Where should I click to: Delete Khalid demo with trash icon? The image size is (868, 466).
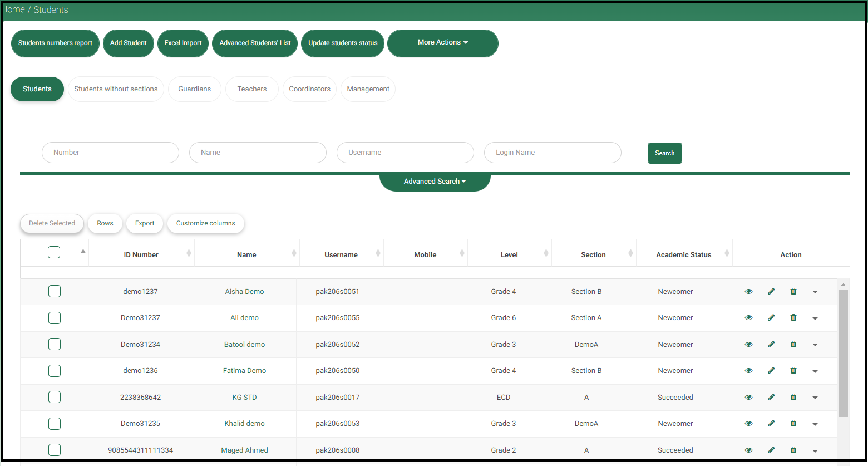pos(793,424)
